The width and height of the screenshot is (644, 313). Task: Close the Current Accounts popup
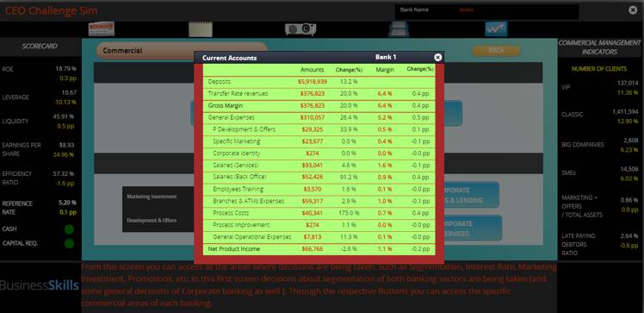438,57
